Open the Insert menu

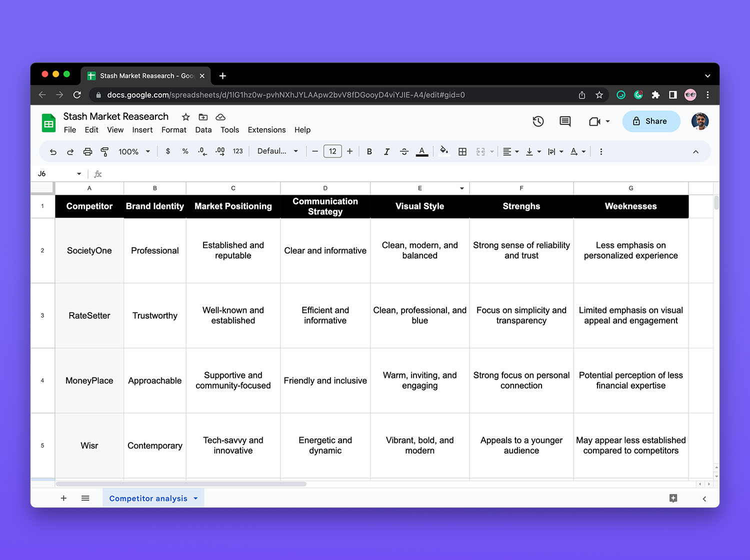tap(142, 129)
